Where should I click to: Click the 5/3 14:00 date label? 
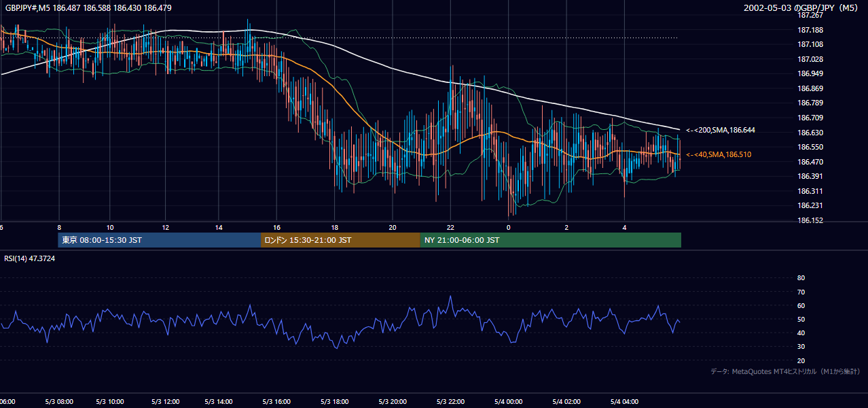220,401
